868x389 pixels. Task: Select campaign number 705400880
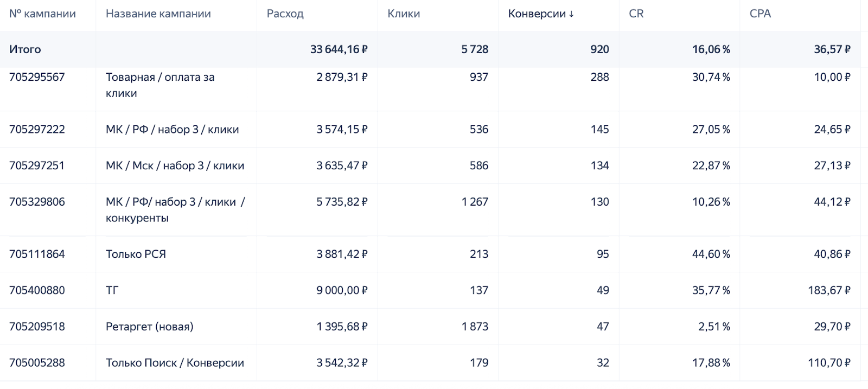point(37,290)
